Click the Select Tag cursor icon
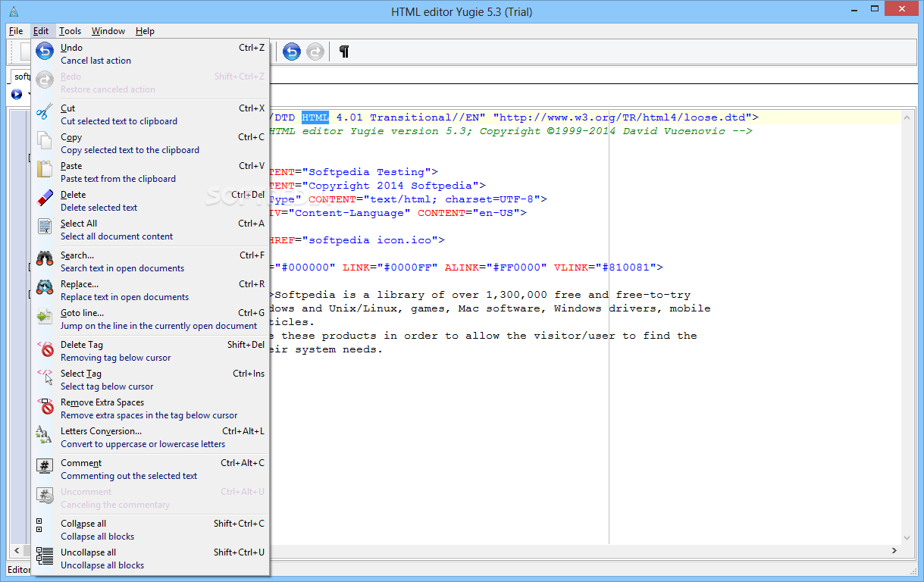Image resolution: width=924 pixels, height=582 pixels. (45, 377)
